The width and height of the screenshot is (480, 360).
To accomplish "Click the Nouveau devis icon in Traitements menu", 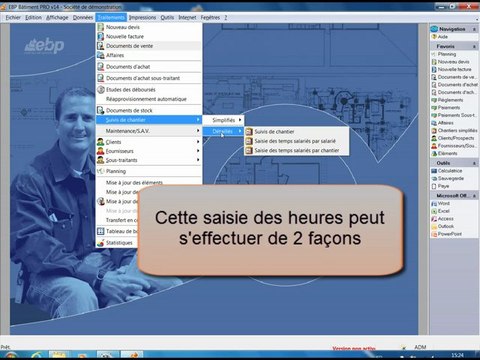I will [x=101, y=27].
